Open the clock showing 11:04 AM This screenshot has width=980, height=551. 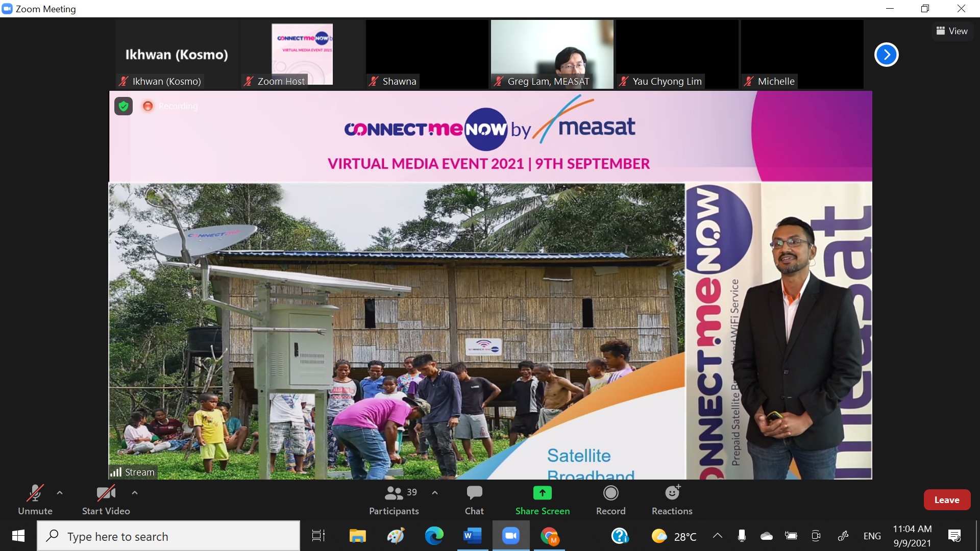pos(912,536)
